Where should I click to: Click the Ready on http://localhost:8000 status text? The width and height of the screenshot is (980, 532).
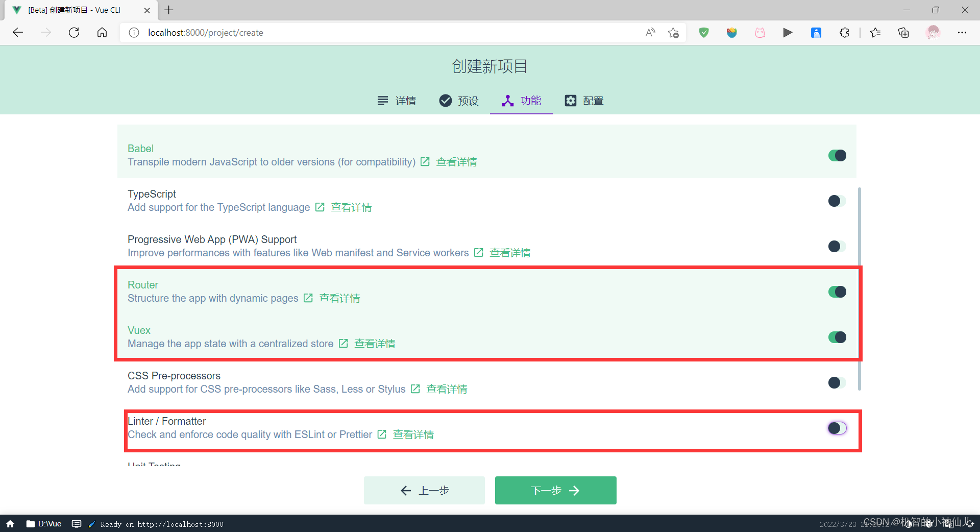pyautogui.click(x=162, y=524)
